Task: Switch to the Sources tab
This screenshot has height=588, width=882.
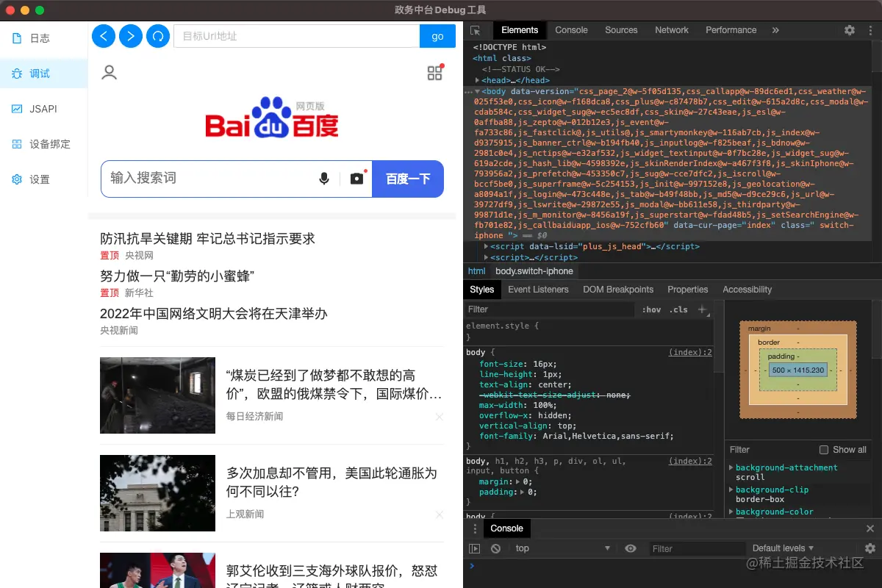Action: coord(621,30)
